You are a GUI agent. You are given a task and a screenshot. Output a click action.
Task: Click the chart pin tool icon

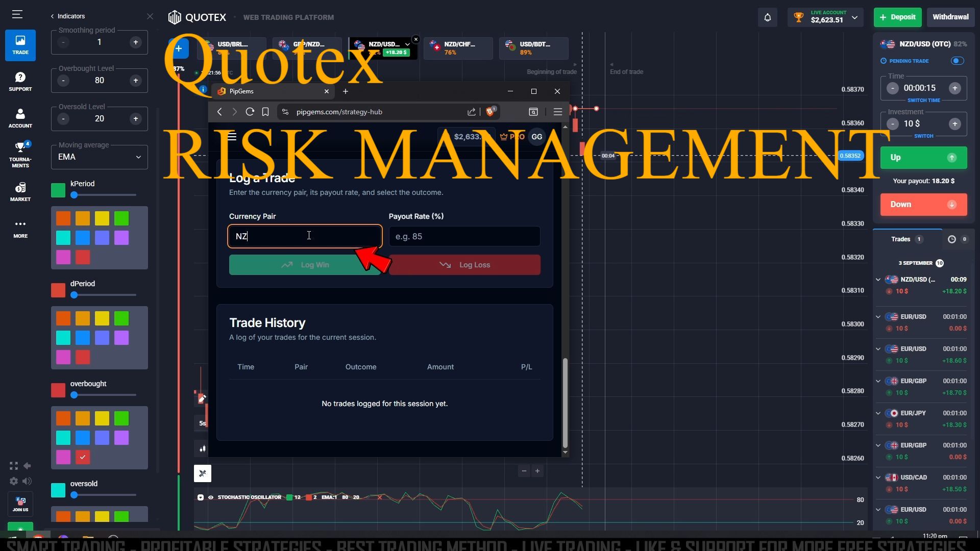coord(203,473)
